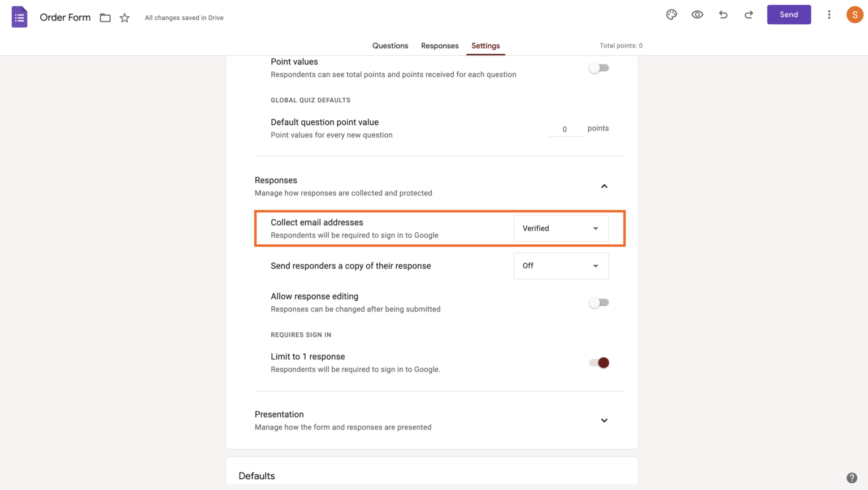Click the Preview eye icon
The width and height of the screenshot is (868, 490).
click(697, 15)
